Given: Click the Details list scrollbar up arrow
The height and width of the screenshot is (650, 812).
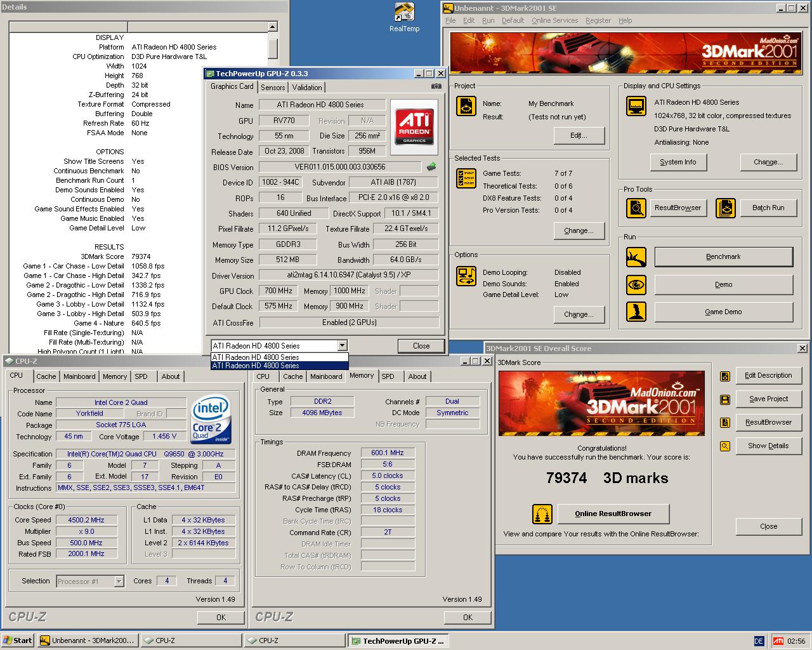Looking at the screenshot, I should [273, 27].
